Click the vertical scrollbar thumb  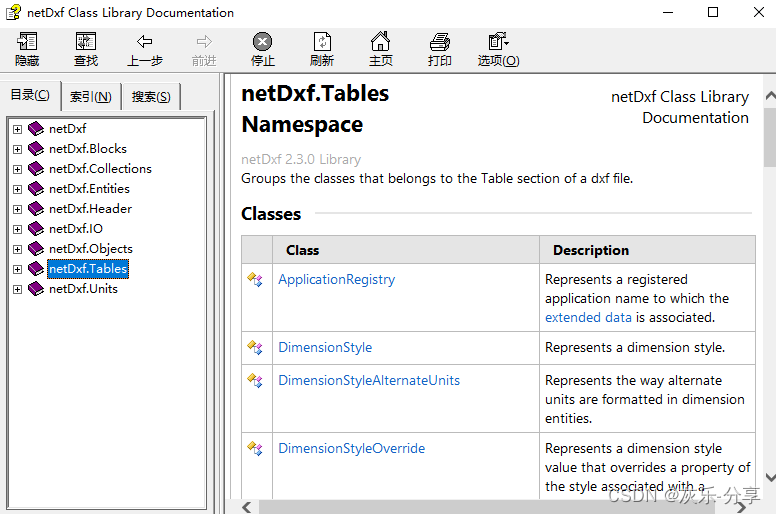coord(770,137)
